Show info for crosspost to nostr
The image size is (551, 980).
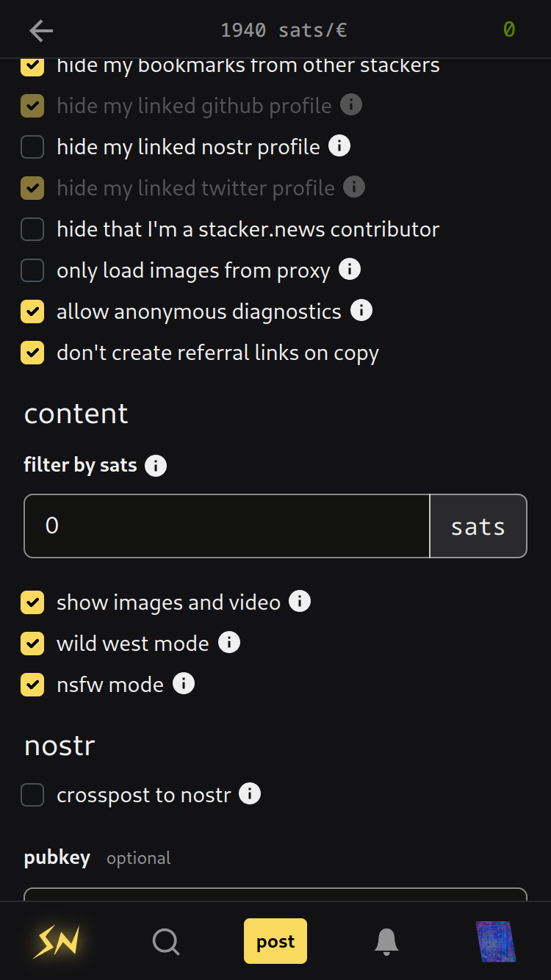[x=250, y=794]
